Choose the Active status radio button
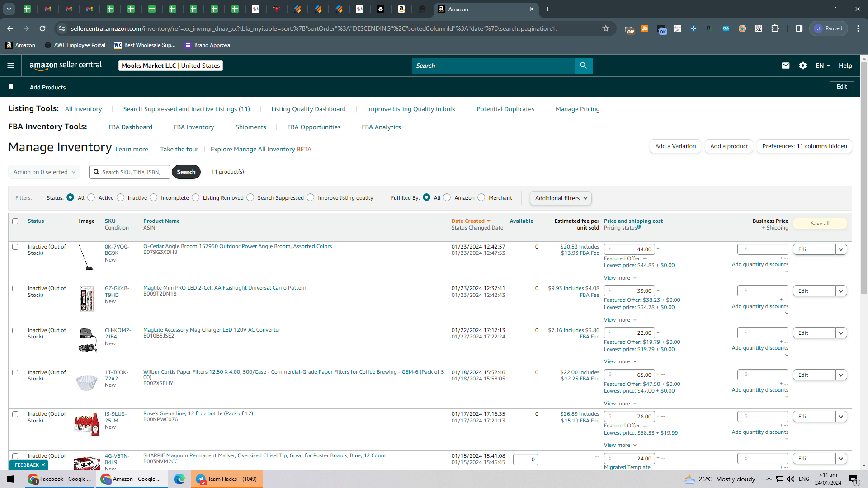The height and width of the screenshot is (488, 868). click(x=91, y=197)
